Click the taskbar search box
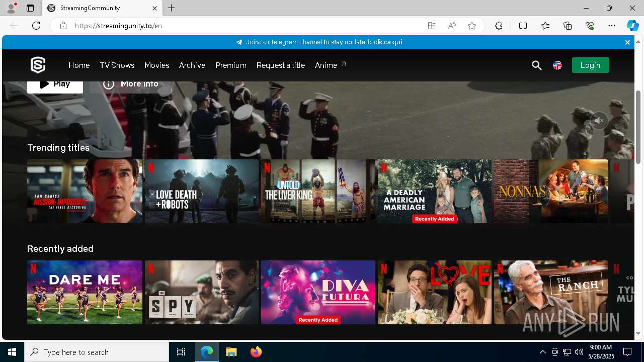Image resolution: width=644 pixels, height=362 pixels. click(x=97, y=352)
